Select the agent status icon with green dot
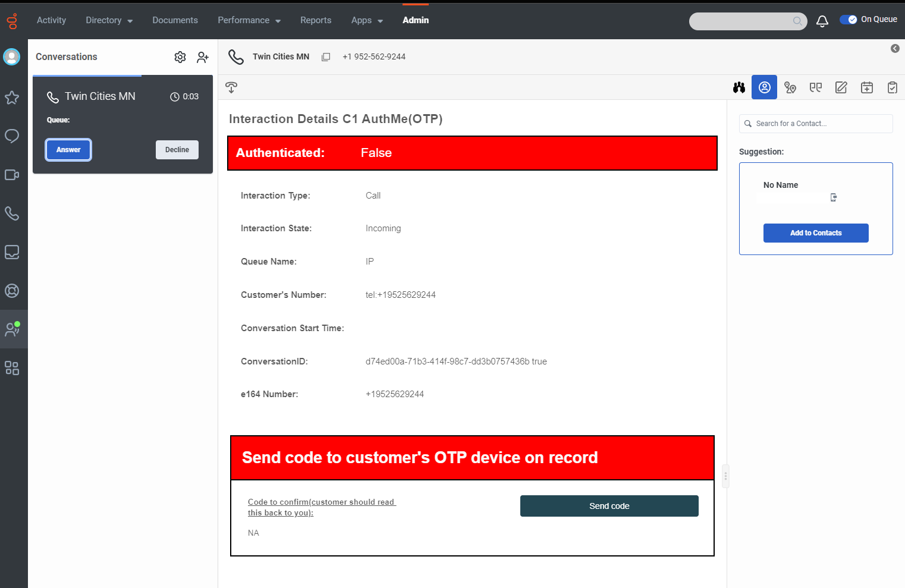 tap(12, 329)
